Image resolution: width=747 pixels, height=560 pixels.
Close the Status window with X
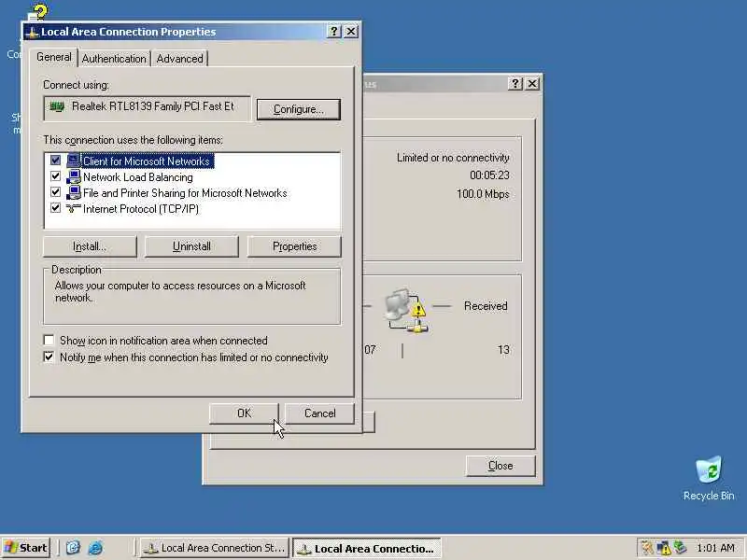532,84
